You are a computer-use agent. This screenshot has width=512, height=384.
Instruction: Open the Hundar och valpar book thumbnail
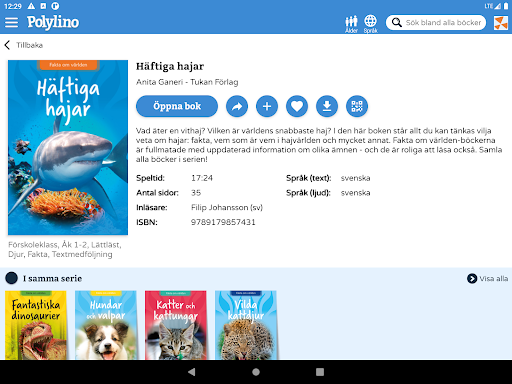106,325
